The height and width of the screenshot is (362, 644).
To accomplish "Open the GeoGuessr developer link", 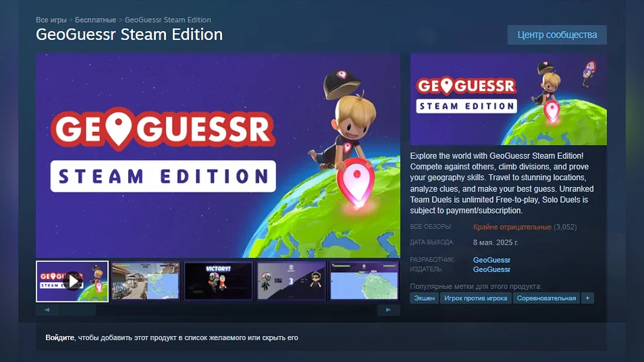I will (492, 260).
